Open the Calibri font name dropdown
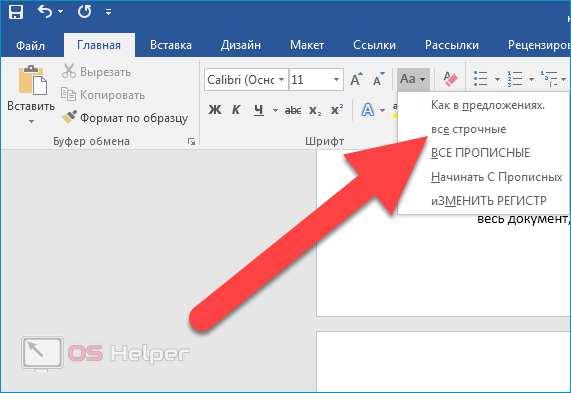 click(281, 79)
